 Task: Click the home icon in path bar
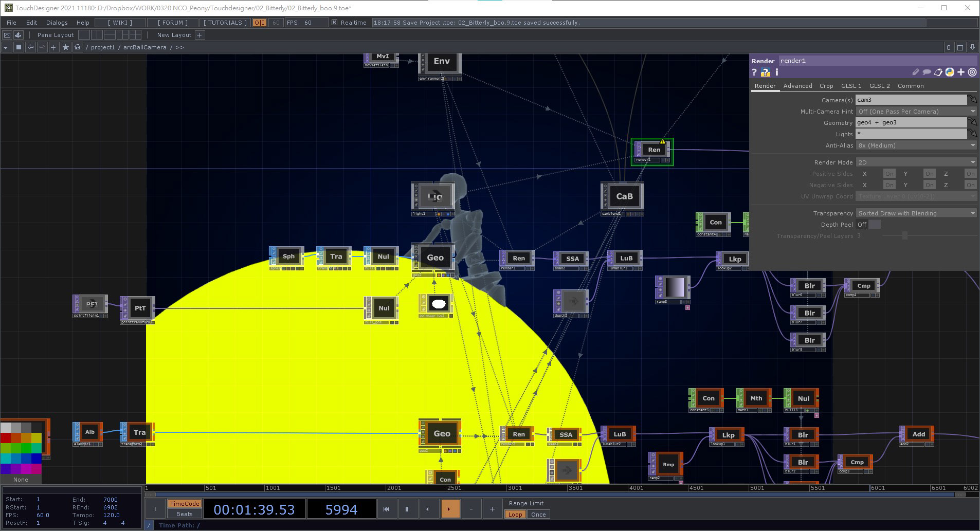[78, 47]
